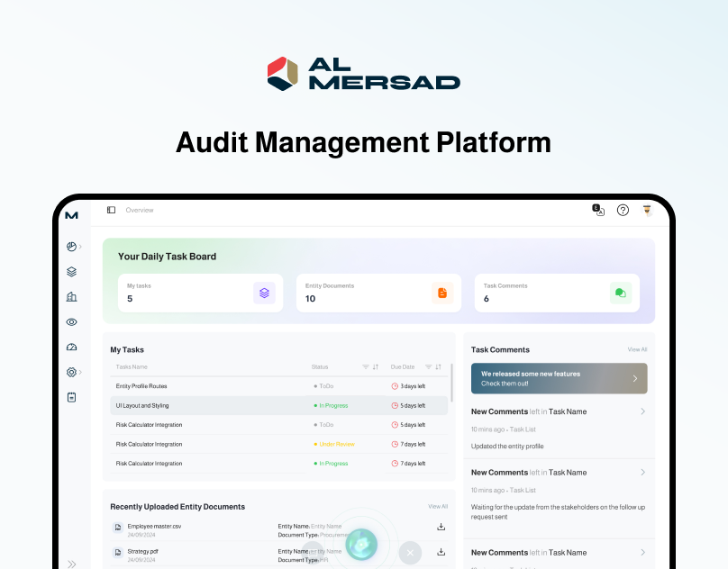Click the Tasks Name column header
The height and width of the screenshot is (569, 728).
click(132, 367)
